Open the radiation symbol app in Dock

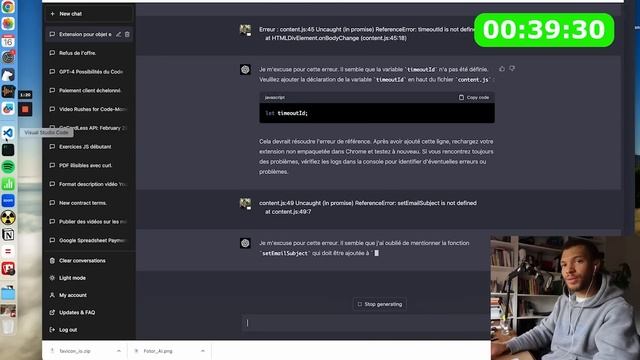[x=8, y=218]
